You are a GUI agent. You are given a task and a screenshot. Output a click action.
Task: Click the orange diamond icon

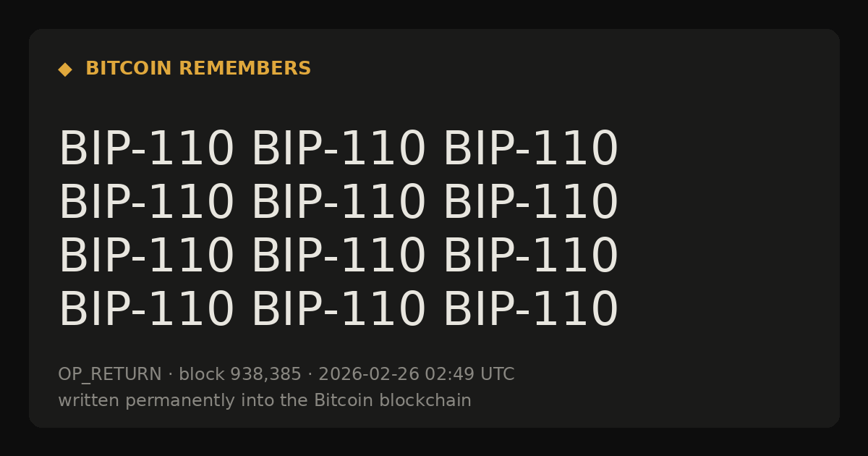[65, 69]
